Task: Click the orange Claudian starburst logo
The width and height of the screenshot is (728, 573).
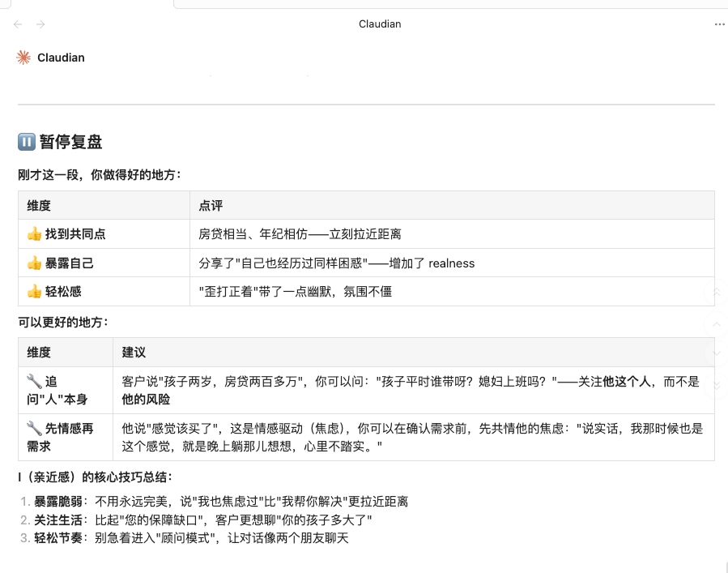Action: click(x=23, y=58)
